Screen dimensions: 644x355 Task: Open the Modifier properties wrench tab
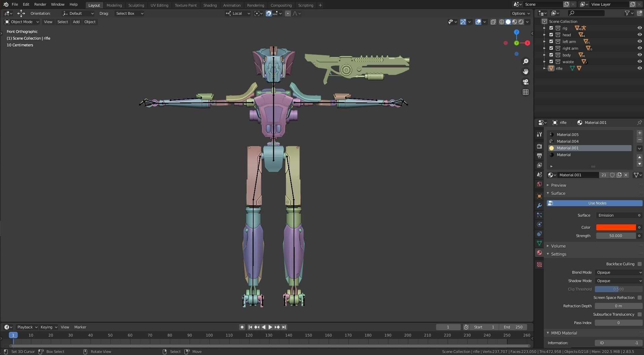point(539,206)
